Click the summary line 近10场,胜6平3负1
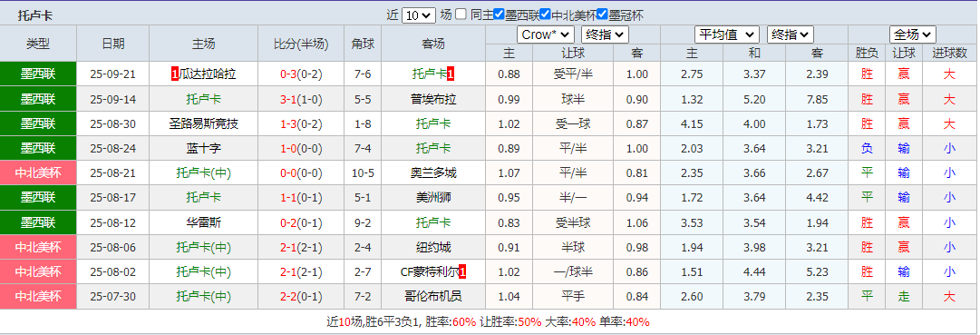Viewport: 980px width, 335px height. coord(374,322)
